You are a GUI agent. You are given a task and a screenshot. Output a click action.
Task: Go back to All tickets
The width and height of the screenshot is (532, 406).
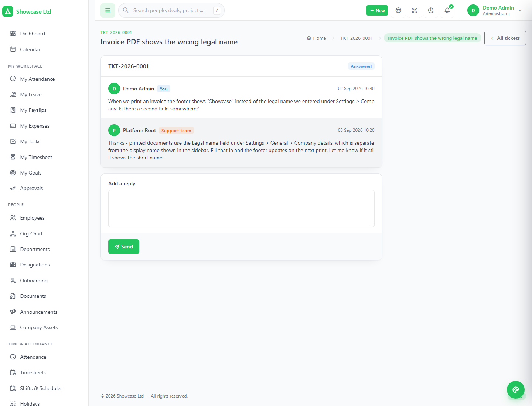(505, 38)
